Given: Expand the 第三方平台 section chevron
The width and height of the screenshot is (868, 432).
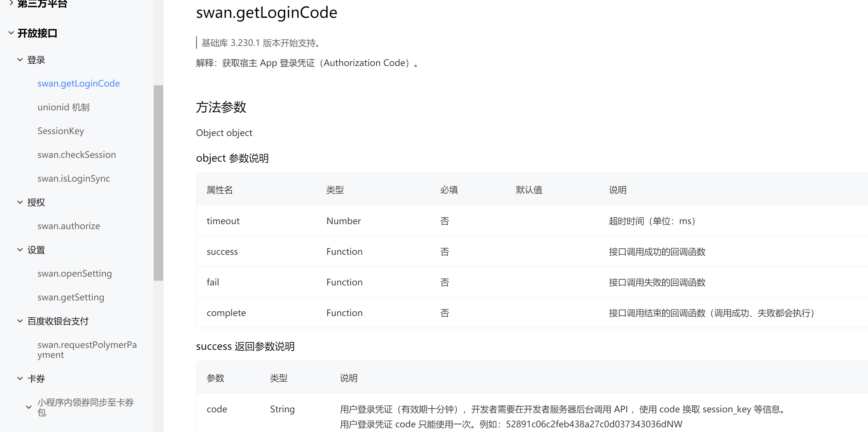Looking at the screenshot, I should [11, 3].
